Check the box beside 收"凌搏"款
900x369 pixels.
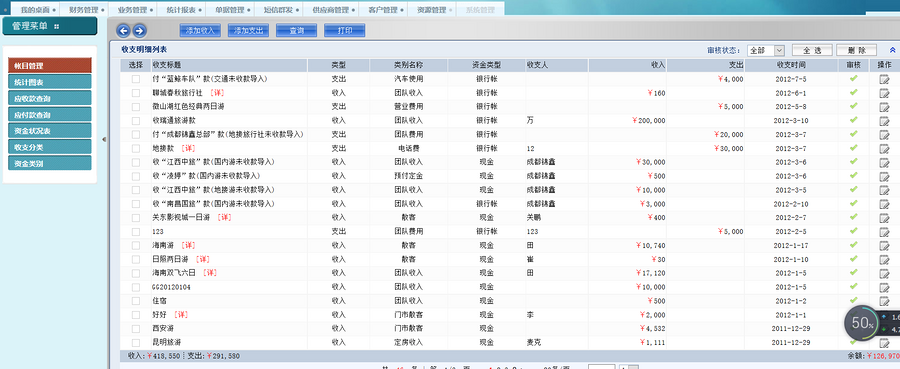[136, 176]
